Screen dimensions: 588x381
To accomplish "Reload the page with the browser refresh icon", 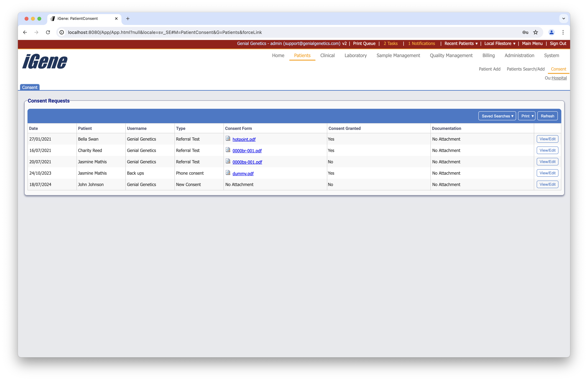I will click(x=48, y=32).
